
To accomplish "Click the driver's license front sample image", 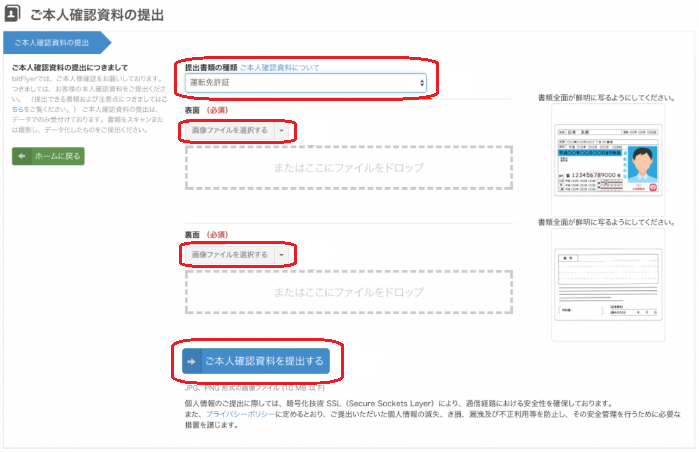I will pyautogui.click(x=608, y=160).
